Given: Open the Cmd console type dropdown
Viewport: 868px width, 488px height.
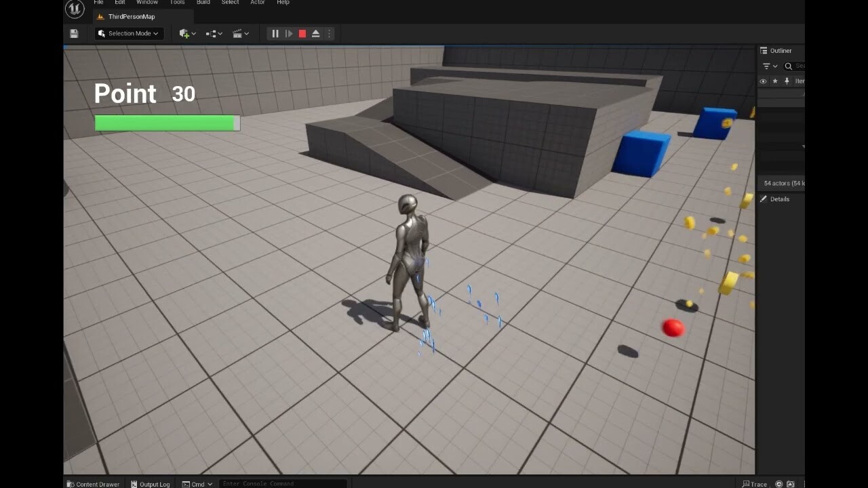Looking at the screenshot, I should coord(197,484).
